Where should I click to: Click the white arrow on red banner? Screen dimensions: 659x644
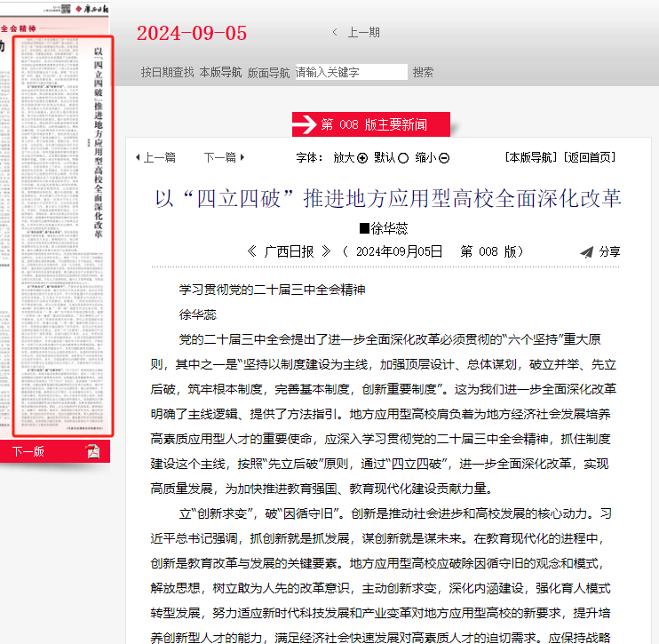point(306,125)
